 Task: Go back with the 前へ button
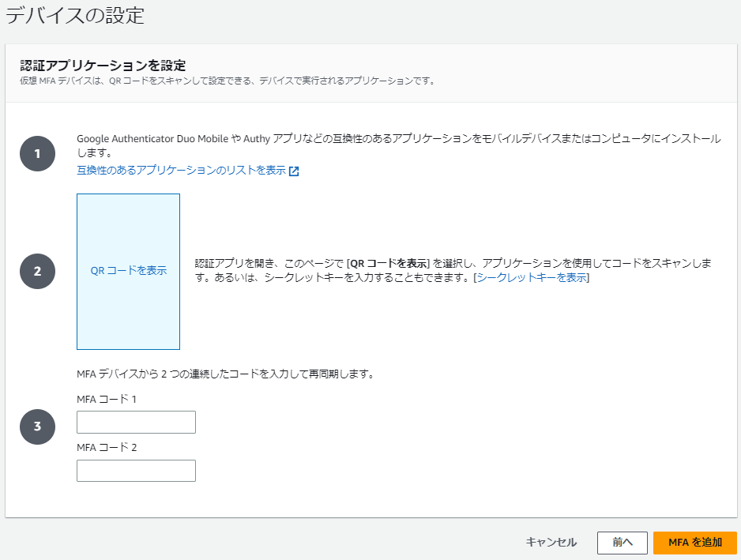point(623,543)
